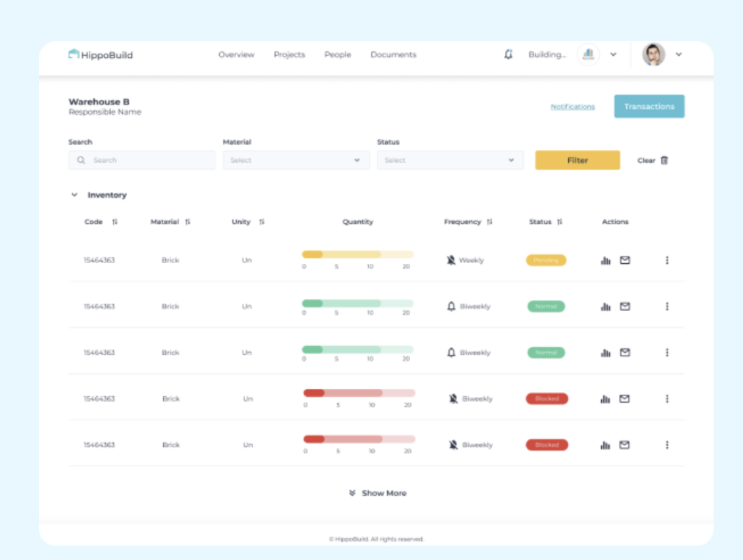
Task: Open the Status select dropdown
Action: (x=450, y=159)
